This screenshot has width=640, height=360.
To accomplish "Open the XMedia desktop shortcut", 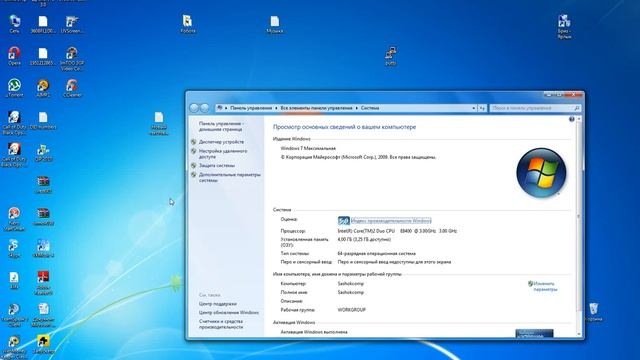I will point(43,248).
